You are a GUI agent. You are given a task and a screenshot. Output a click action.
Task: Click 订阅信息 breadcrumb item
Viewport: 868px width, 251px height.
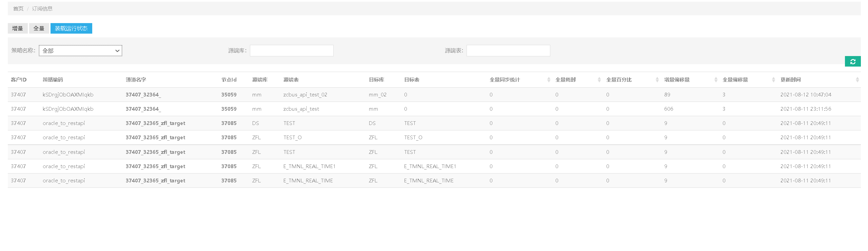coord(42,8)
